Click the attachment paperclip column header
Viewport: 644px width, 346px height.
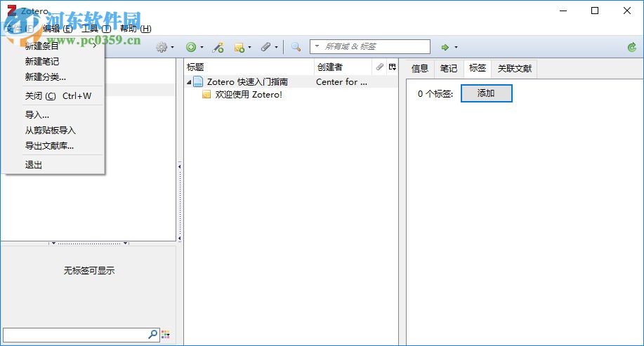pyautogui.click(x=379, y=67)
